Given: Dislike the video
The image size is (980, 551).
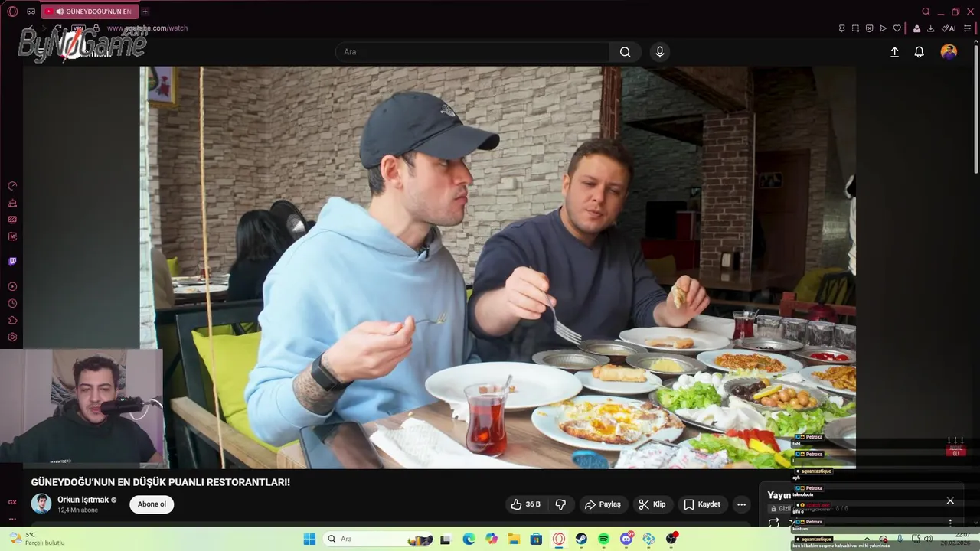Looking at the screenshot, I should (x=560, y=504).
